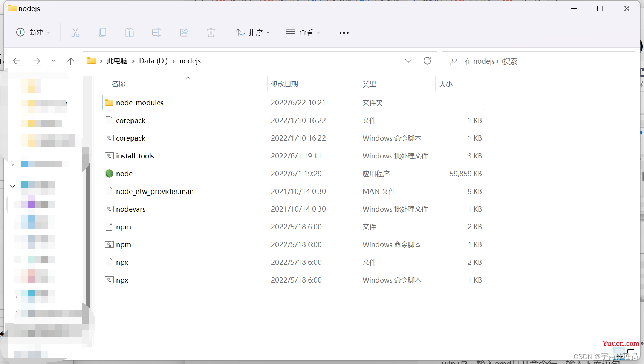Image resolution: width=644 pixels, height=364 pixels.
Task: Sort by Date modified (修改日期) column
Action: click(x=285, y=84)
